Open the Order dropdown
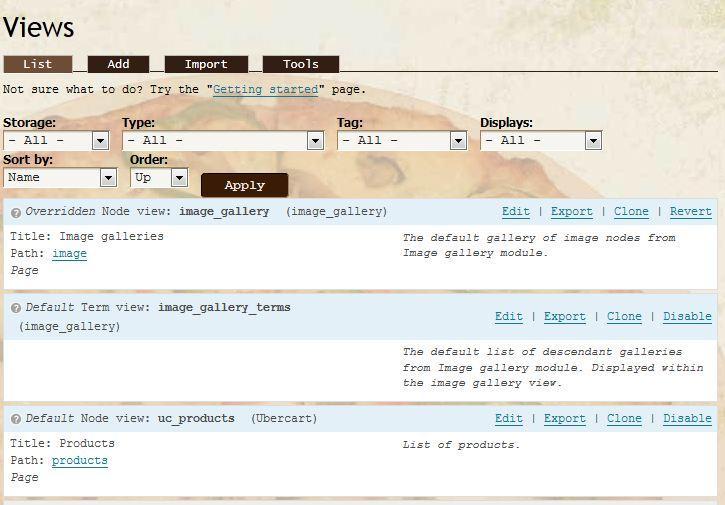This screenshot has height=505, width=725. (x=159, y=178)
